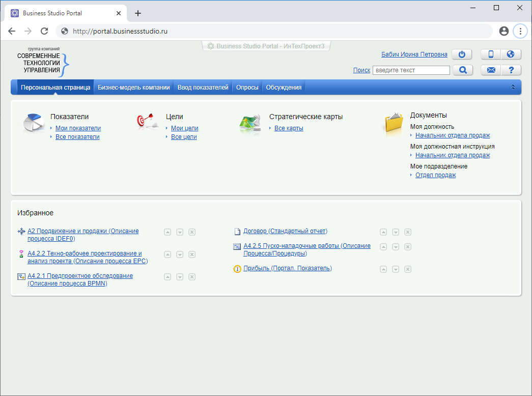Screen dimensions: 532x396
Task: Open the Ввод показателей tab
Action: point(203,88)
